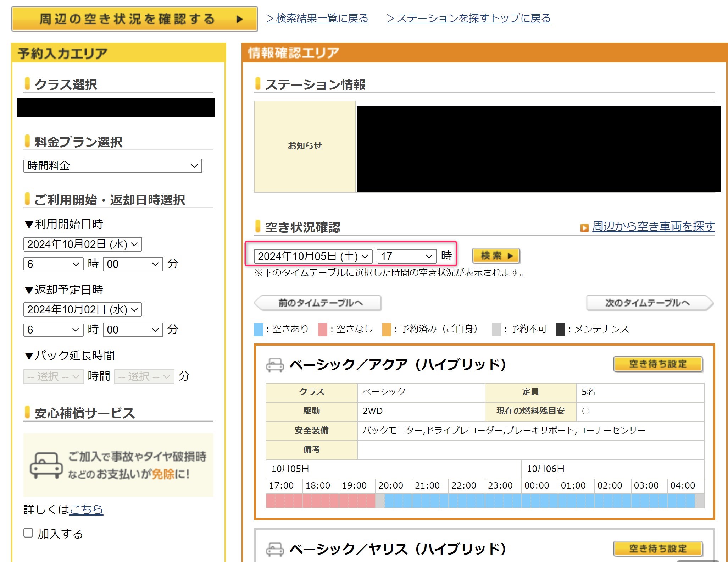Click the car icon beside ベーシック/ヤリス heading
The image size is (728, 562).
275,549
